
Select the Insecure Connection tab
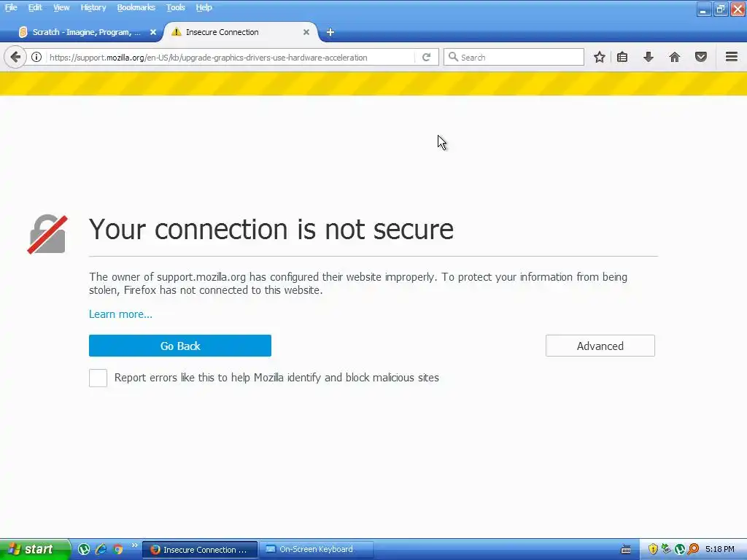click(x=241, y=32)
